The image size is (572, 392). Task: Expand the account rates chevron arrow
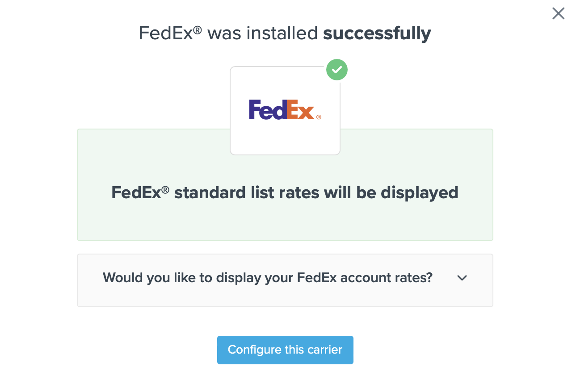[462, 278]
